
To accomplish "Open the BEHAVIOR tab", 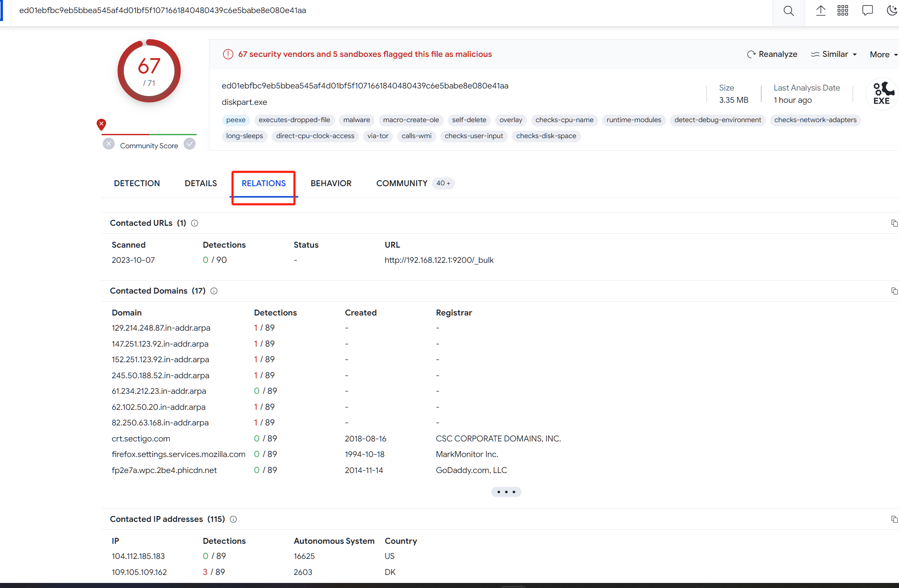I will (x=331, y=183).
